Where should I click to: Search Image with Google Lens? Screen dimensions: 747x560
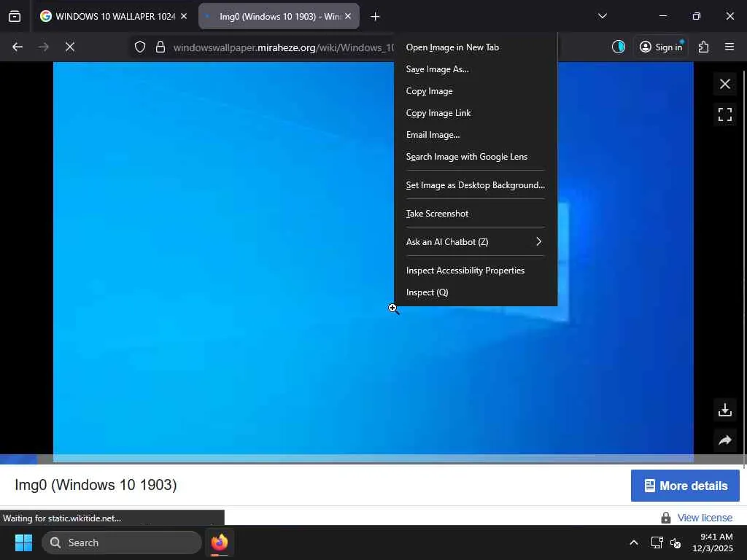476,157
